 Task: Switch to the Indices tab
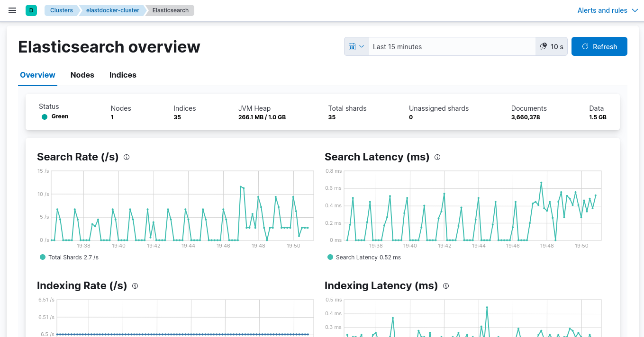coord(123,75)
